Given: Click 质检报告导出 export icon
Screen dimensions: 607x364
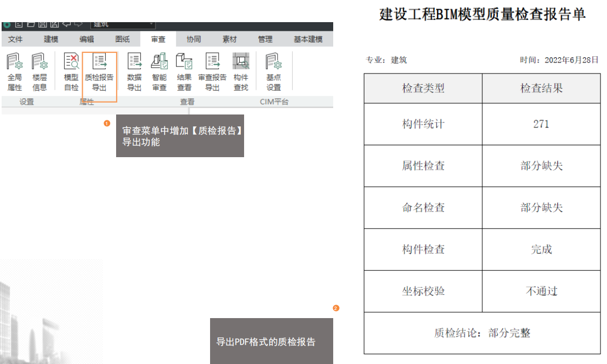Looking at the screenshot, I should [x=99, y=71].
